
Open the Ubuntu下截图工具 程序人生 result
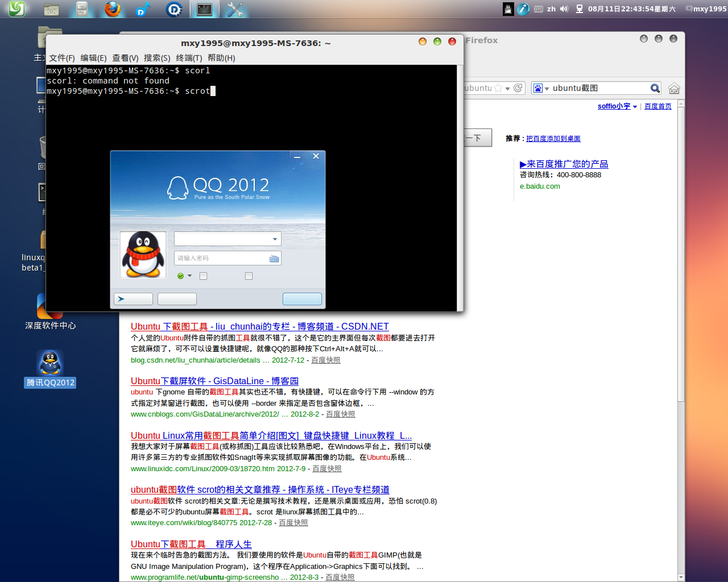pyautogui.click(x=191, y=544)
